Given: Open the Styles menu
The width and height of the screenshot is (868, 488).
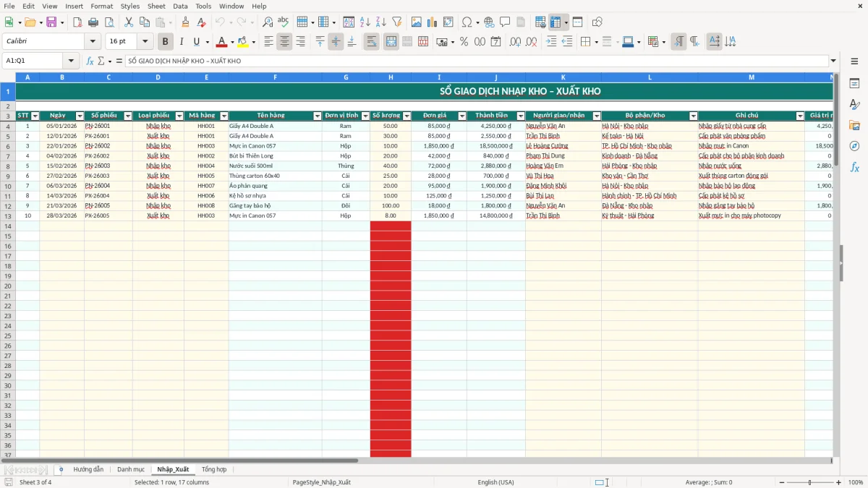Looking at the screenshot, I should click(130, 6).
